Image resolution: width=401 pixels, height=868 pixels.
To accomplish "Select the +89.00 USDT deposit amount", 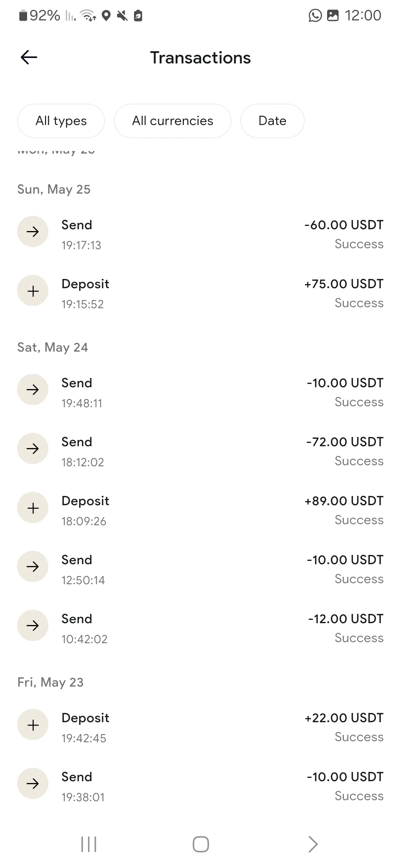I will click(x=343, y=501).
